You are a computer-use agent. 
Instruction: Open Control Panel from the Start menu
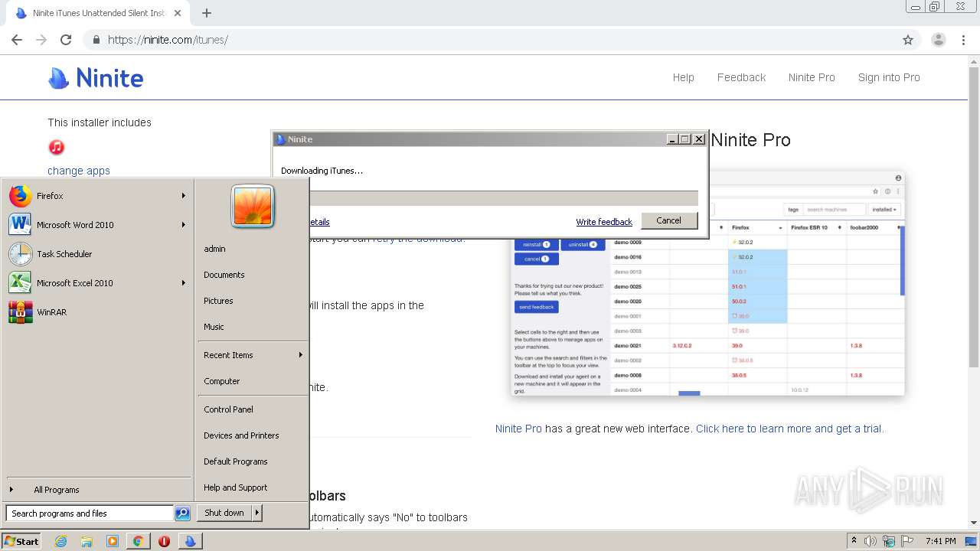pyautogui.click(x=228, y=409)
